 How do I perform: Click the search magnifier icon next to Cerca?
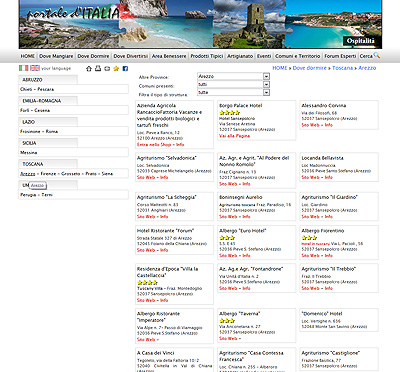coord(377,55)
